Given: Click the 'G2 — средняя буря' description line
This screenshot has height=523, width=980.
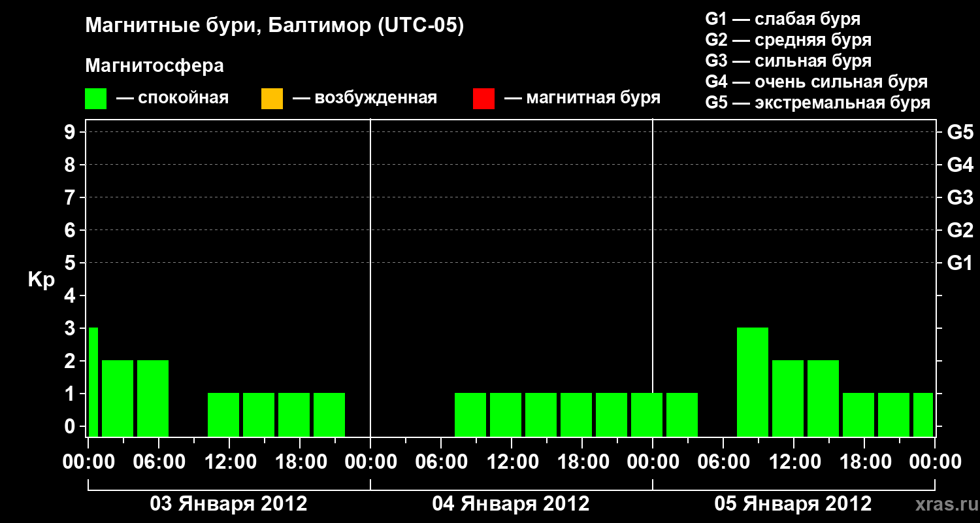Looking at the screenshot, I should click(x=789, y=40).
